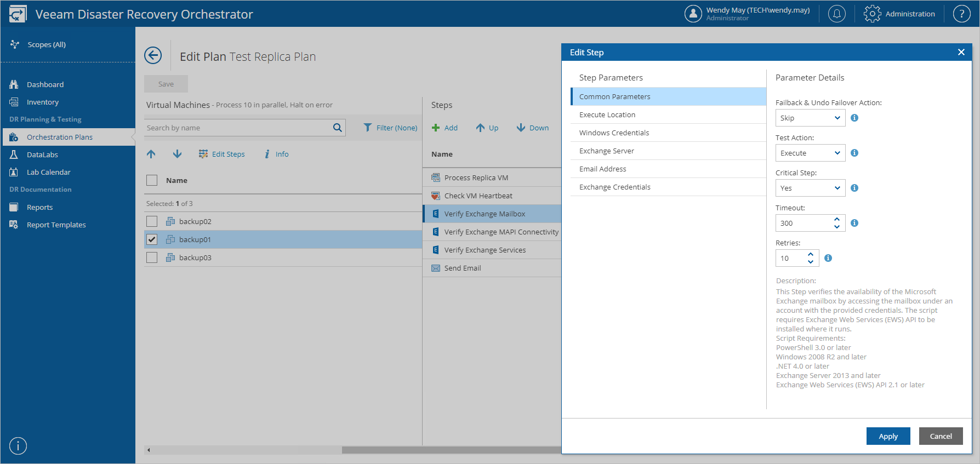Click the Report Templates icon
Image resolution: width=980 pixels, height=464 pixels.
[14, 225]
